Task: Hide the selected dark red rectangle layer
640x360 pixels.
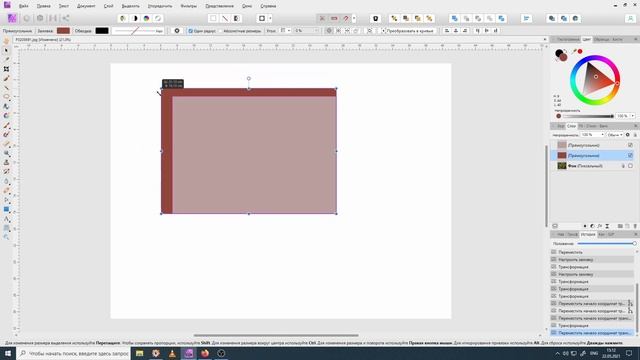Action: (x=630, y=156)
